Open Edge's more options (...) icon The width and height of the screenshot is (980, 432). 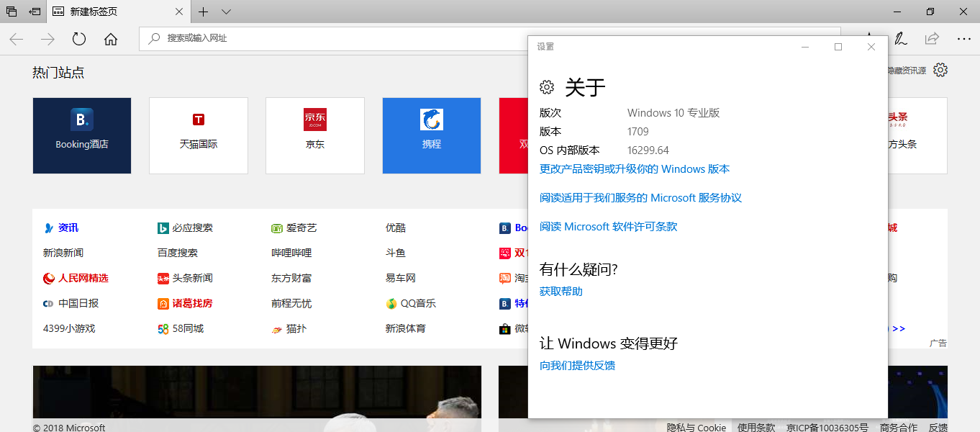click(964, 39)
